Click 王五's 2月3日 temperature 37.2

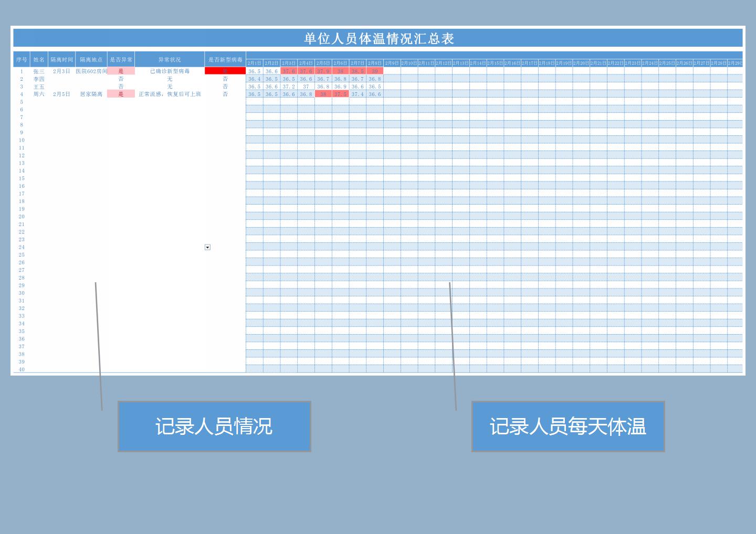click(x=289, y=87)
